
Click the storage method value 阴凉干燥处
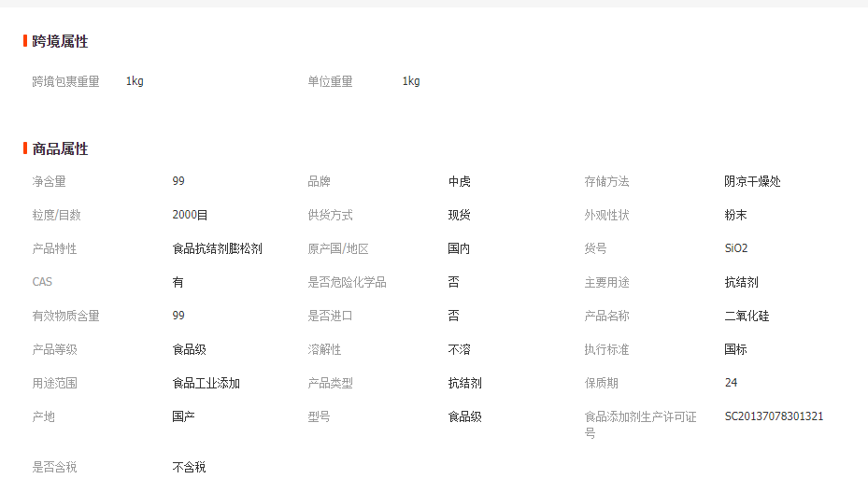coord(752,181)
